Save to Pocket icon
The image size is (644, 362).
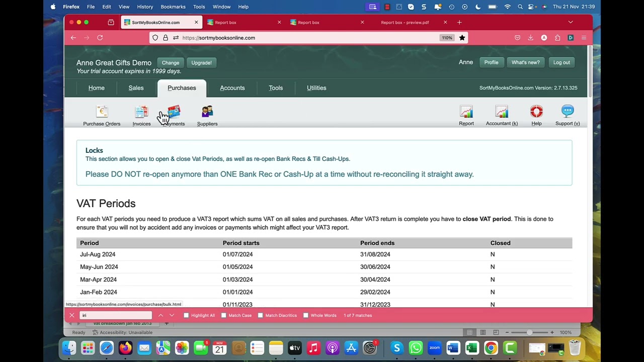(517, 38)
